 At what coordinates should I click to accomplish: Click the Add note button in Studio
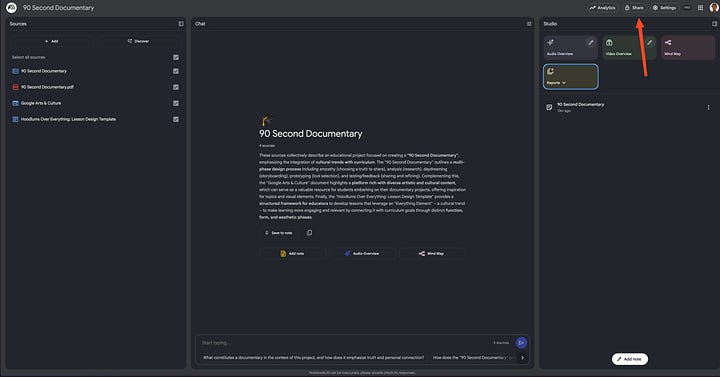(x=630, y=359)
